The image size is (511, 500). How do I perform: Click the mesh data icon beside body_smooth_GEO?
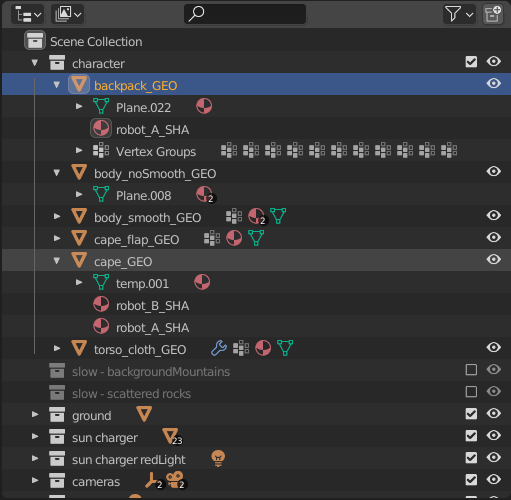pyautogui.click(x=278, y=216)
